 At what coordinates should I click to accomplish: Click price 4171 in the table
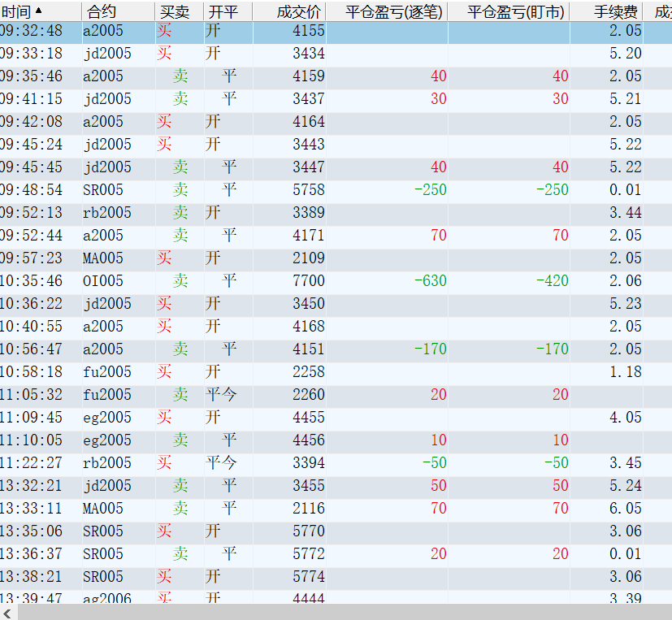(x=309, y=235)
